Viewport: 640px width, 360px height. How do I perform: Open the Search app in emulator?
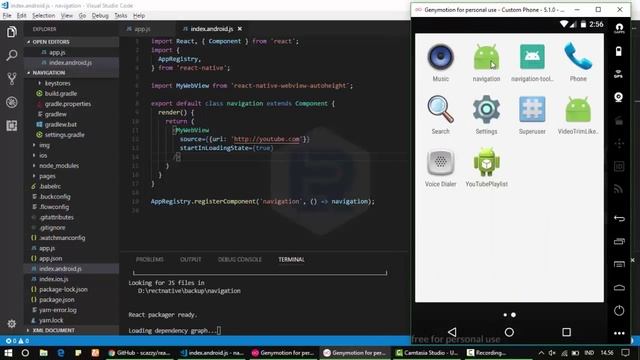(x=440, y=115)
